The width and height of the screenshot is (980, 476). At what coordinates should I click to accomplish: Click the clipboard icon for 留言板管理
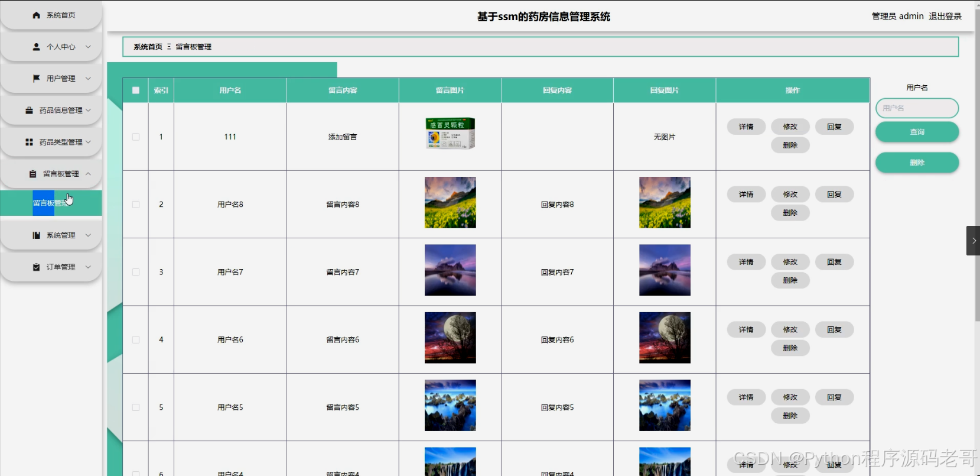pyautogui.click(x=33, y=174)
